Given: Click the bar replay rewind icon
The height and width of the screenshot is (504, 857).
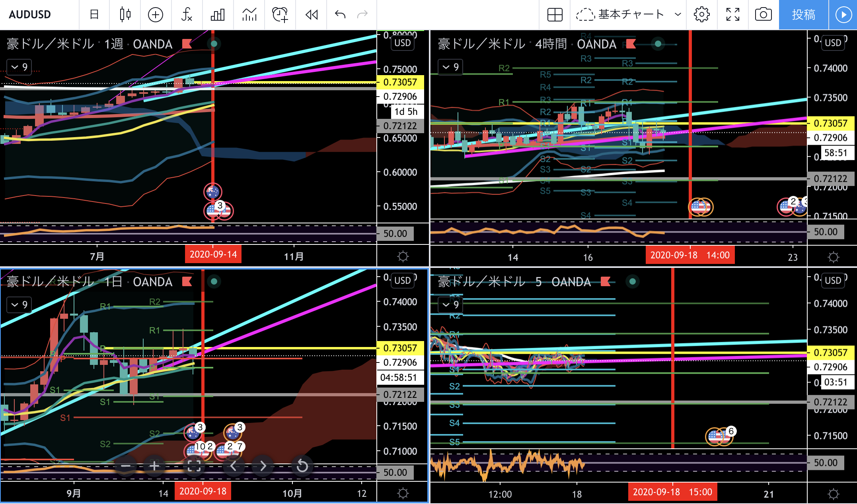Looking at the screenshot, I should point(311,15).
